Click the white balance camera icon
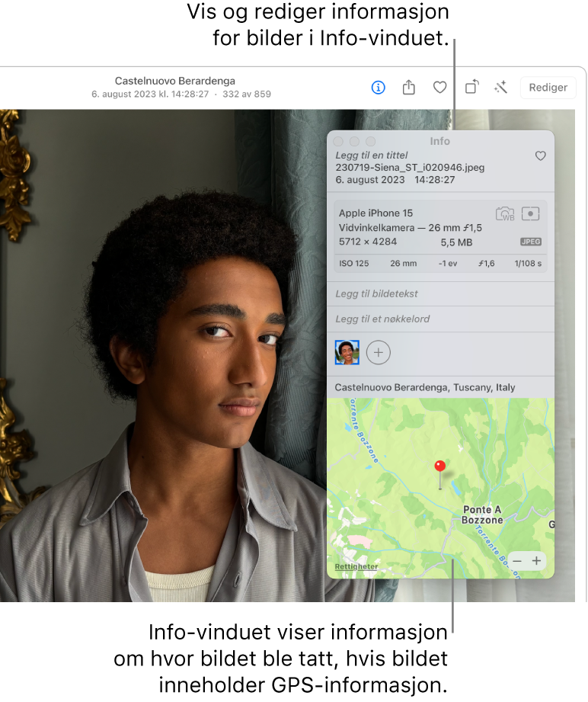This screenshot has height=702, width=588. 505,214
